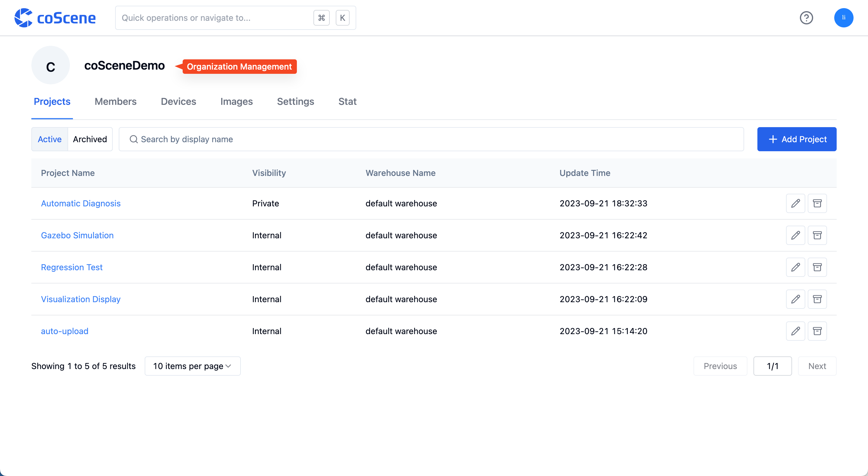868x476 pixels.
Task: Open the user avatar menu
Action: point(843,17)
